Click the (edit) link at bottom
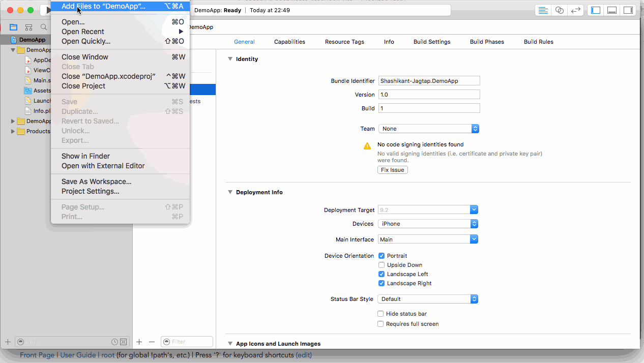The height and width of the screenshot is (363, 644). [304, 355]
